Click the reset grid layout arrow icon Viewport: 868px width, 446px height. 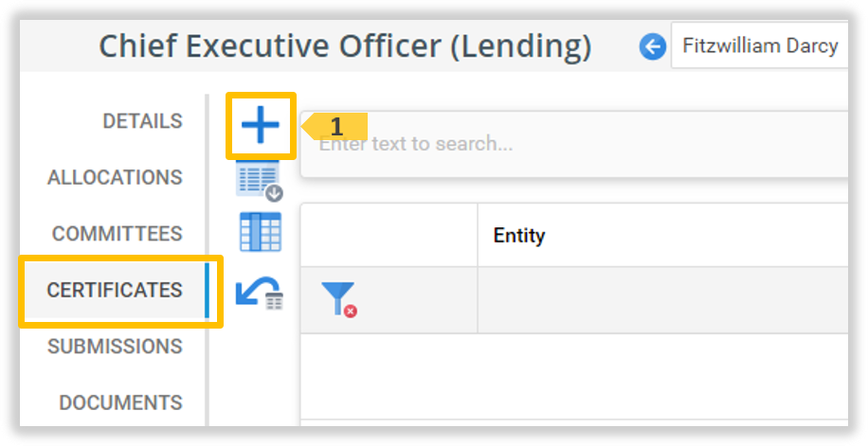point(260,292)
